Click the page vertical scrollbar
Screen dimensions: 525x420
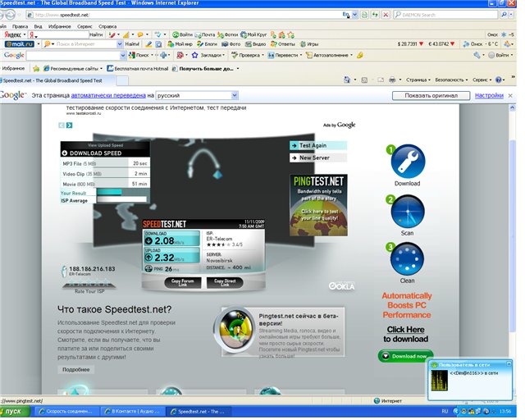(x=513, y=235)
